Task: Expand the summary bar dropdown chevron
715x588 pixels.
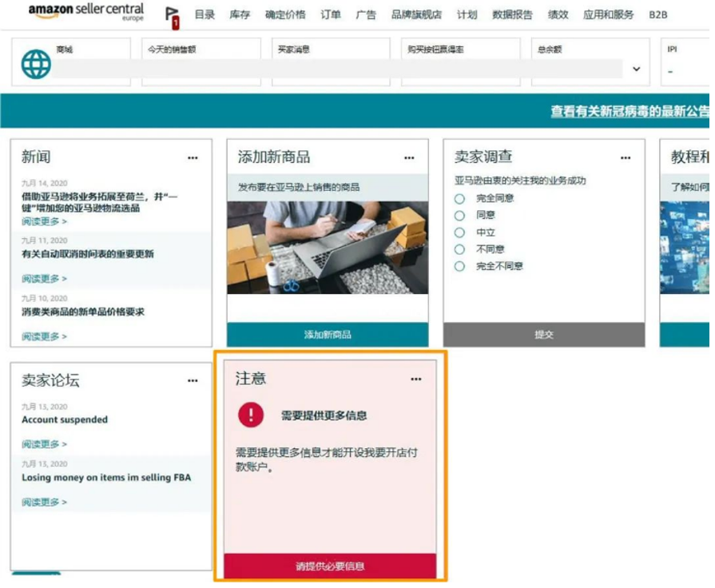Action: click(x=637, y=70)
